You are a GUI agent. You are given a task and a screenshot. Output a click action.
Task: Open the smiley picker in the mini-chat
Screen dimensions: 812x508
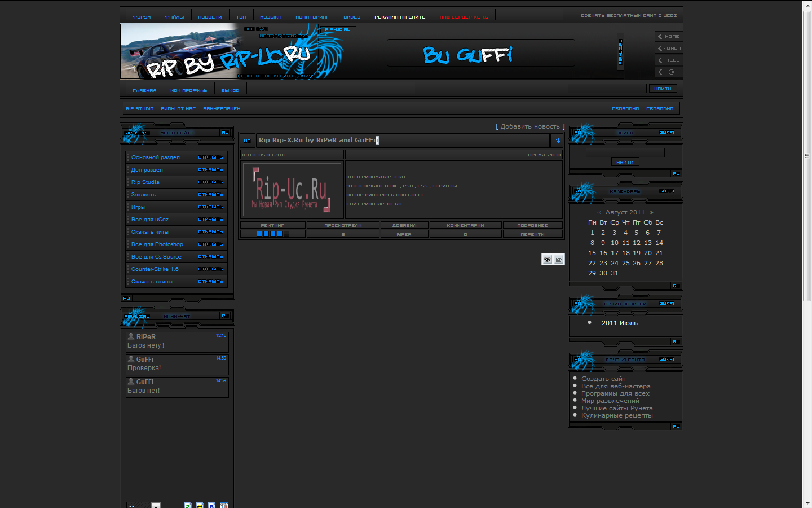coord(200,505)
